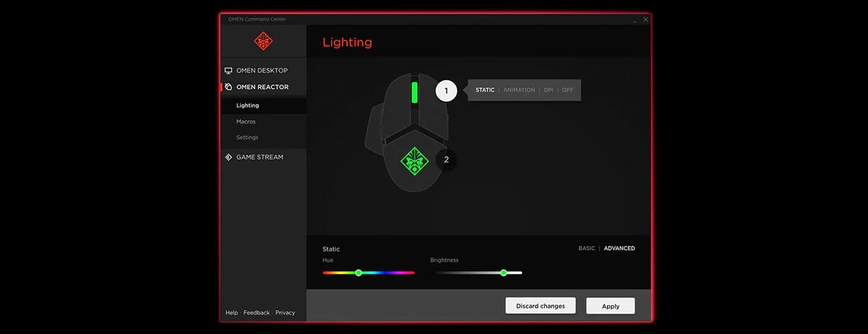Choose STATIC lighting mode
The height and width of the screenshot is (334, 868).
pyautogui.click(x=485, y=90)
